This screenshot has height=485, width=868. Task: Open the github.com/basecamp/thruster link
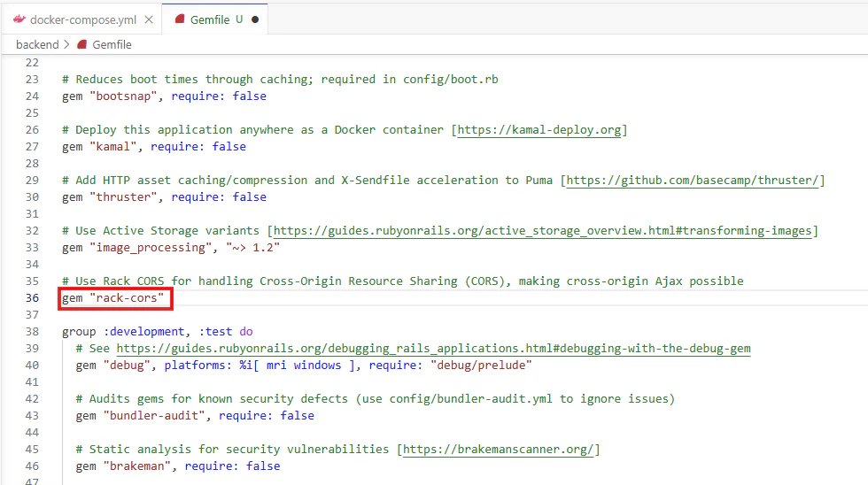692,181
